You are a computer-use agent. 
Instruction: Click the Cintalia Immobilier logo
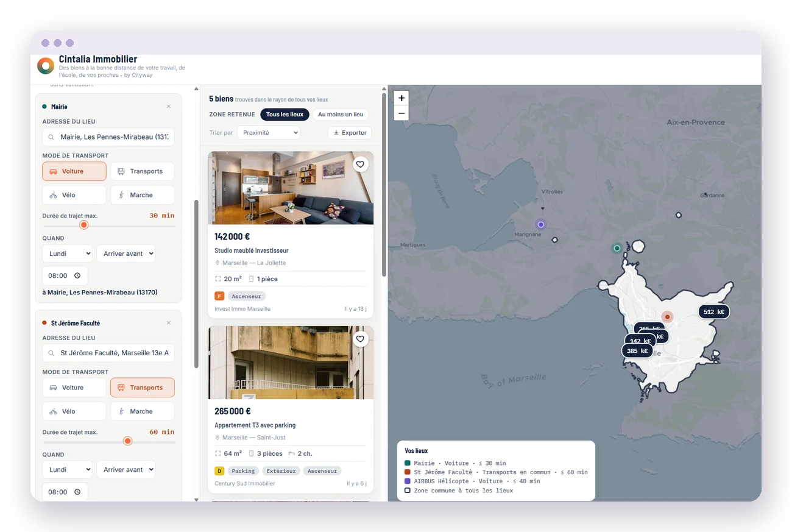pyautogui.click(x=46, y=66)
